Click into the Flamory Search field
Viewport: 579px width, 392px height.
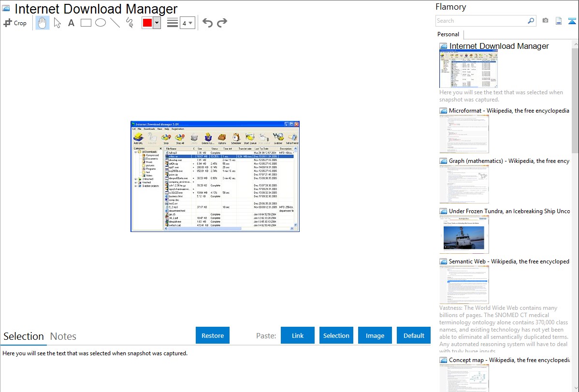click(481, 21)
